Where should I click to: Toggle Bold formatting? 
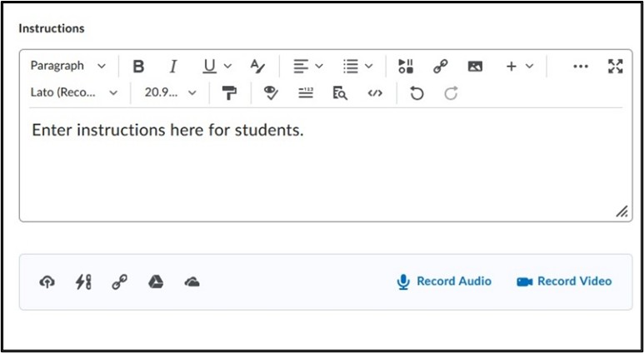pos(139,66)
